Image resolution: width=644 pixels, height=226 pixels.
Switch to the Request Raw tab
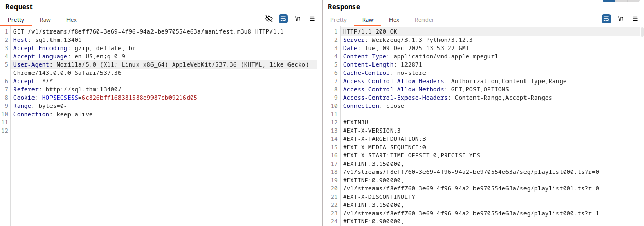45,20
